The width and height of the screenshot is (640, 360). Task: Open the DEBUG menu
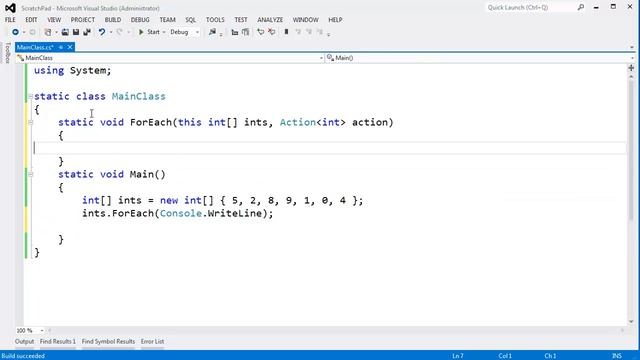pyautogui.click(x=140, y=20)
